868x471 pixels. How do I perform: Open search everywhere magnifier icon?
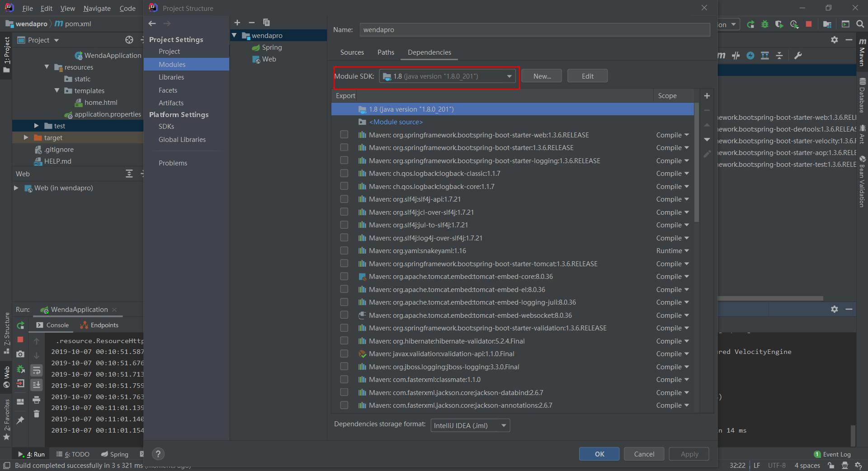point(860,24)
